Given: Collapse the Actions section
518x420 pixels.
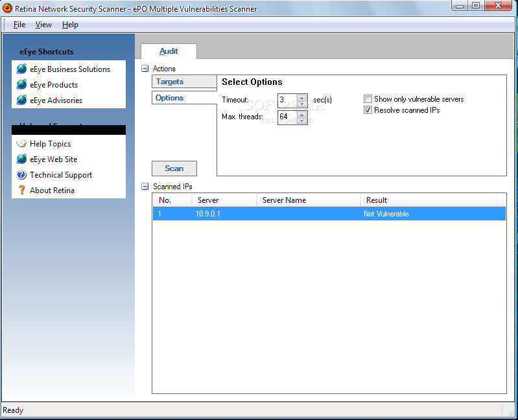Looking at the screenshot, I should click(145, 68).
